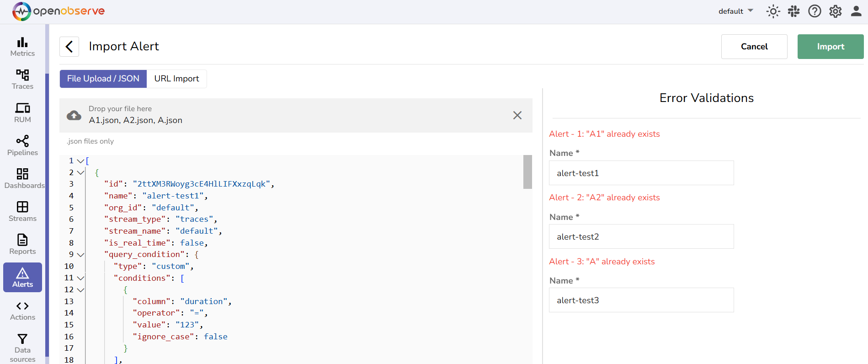This screenshot has width=868, height=364.
Task: Switch to URL Import tab
Action: click(176, 79)
